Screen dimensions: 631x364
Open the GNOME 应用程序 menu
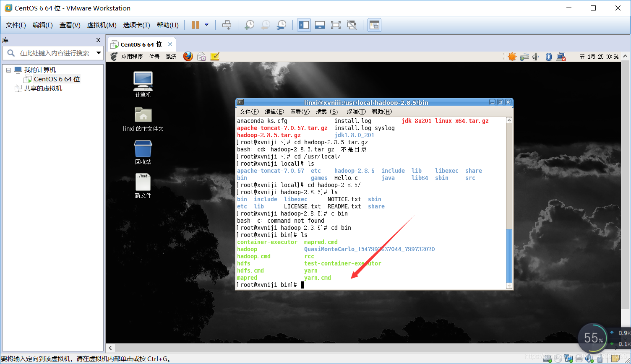[x=132, y=57]
